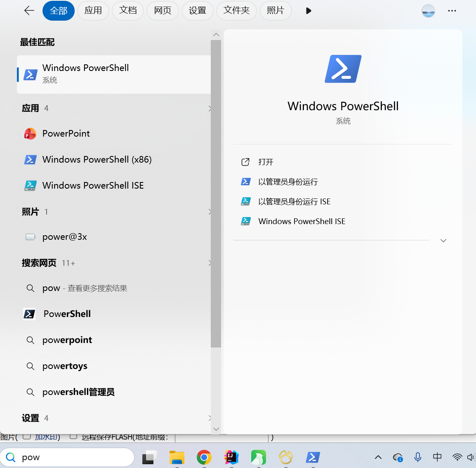Click scrollbar down arrow in results list
This screenshot has width=476, height=468.
click(216, 429)
